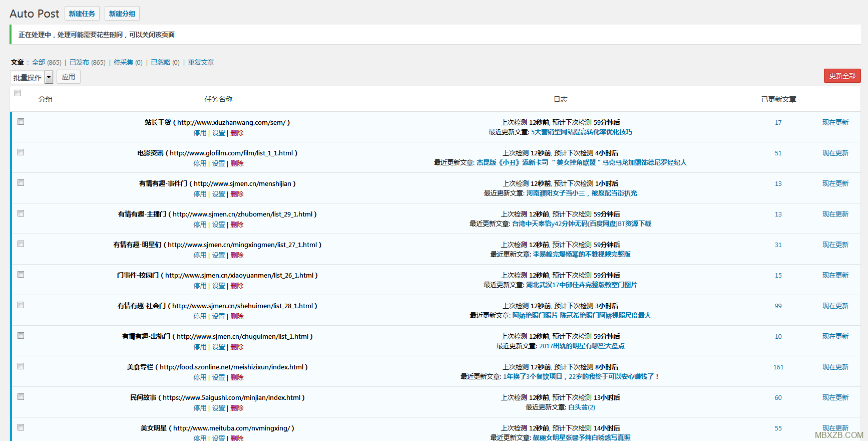Screen dimensions: 868x441
Task: Click the 应用 button
Action: click(x=69, y=77)
